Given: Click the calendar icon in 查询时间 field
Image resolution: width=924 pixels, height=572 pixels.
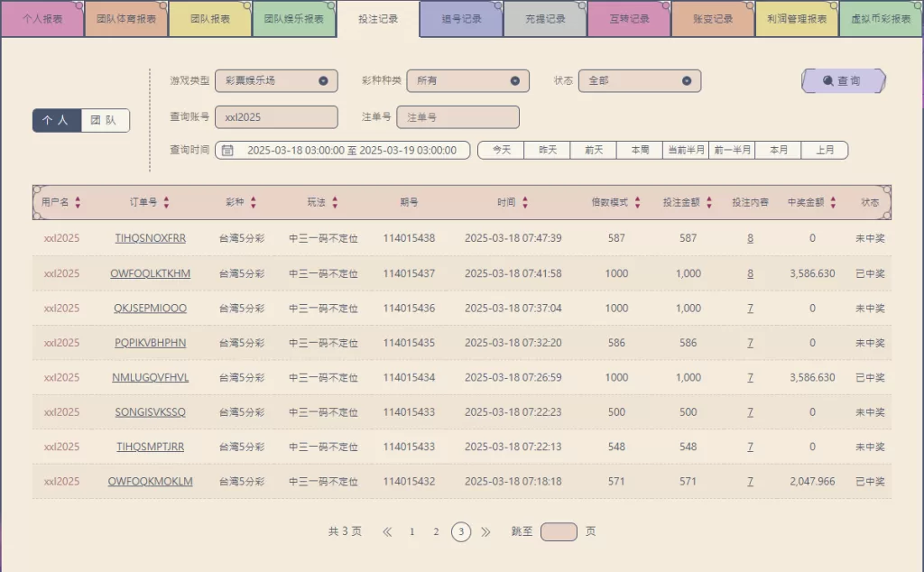Looking at the screenshot, I should coord(227,150).
